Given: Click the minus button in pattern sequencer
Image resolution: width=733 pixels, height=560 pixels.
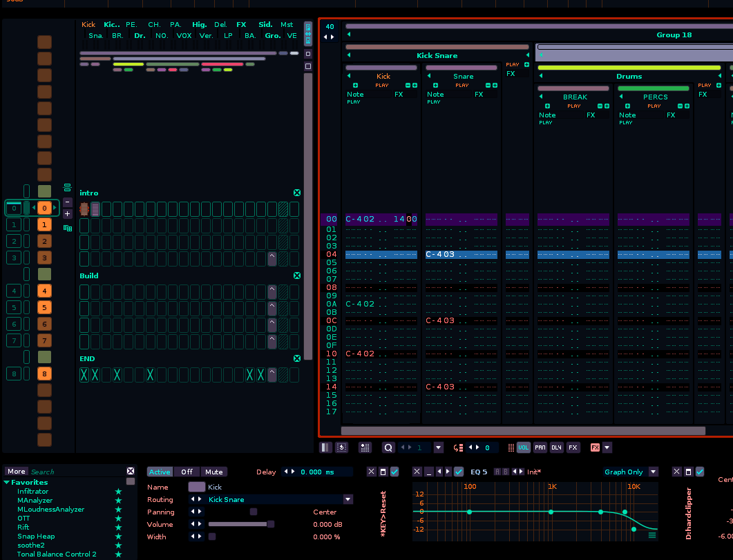Looking at the screenshot, I should 67,202.
